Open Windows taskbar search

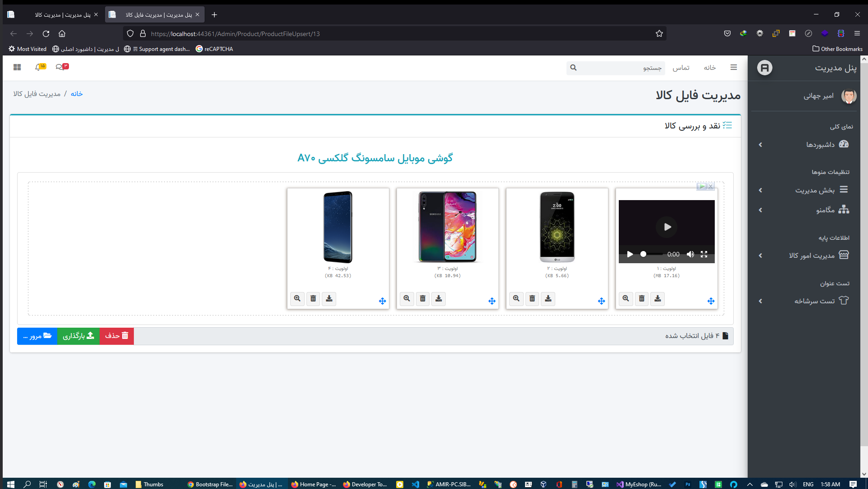click(27, 484)
